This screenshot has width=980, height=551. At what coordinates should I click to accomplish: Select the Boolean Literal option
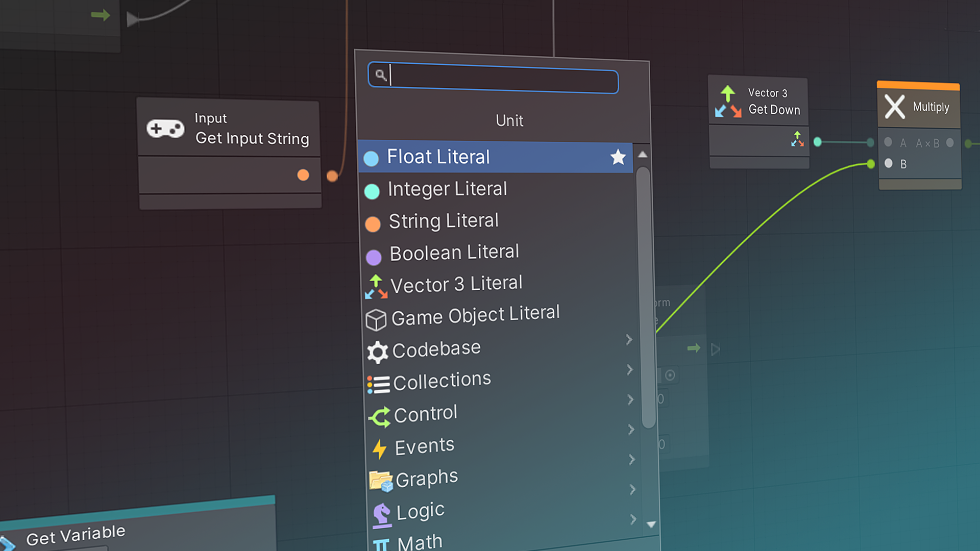[x=454, y=253]
